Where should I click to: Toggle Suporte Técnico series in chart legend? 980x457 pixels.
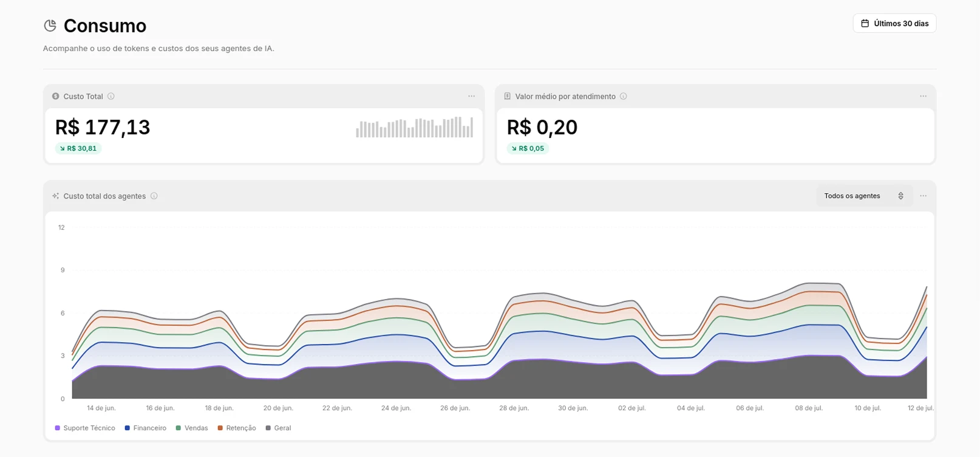click(x=85, y=428)
